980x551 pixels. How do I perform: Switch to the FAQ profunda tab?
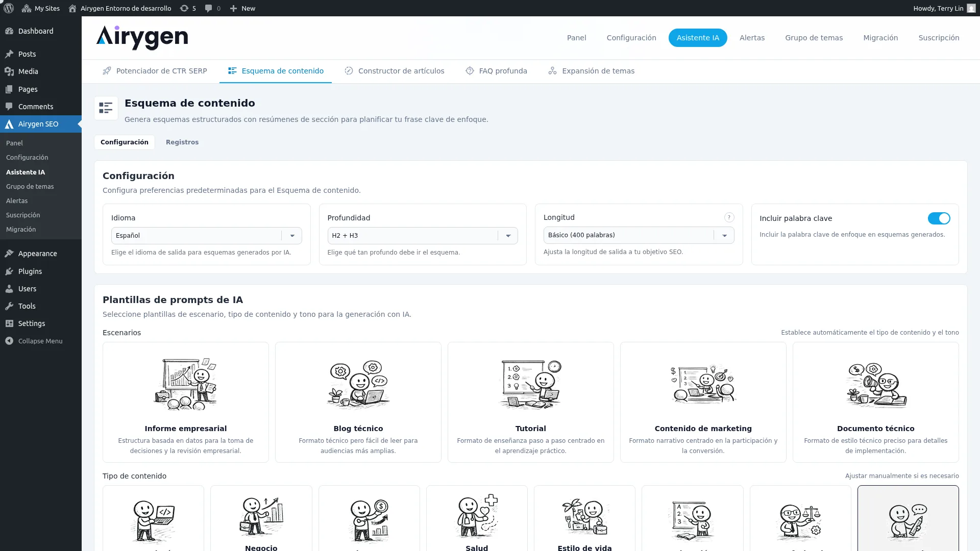coord(496,71)
